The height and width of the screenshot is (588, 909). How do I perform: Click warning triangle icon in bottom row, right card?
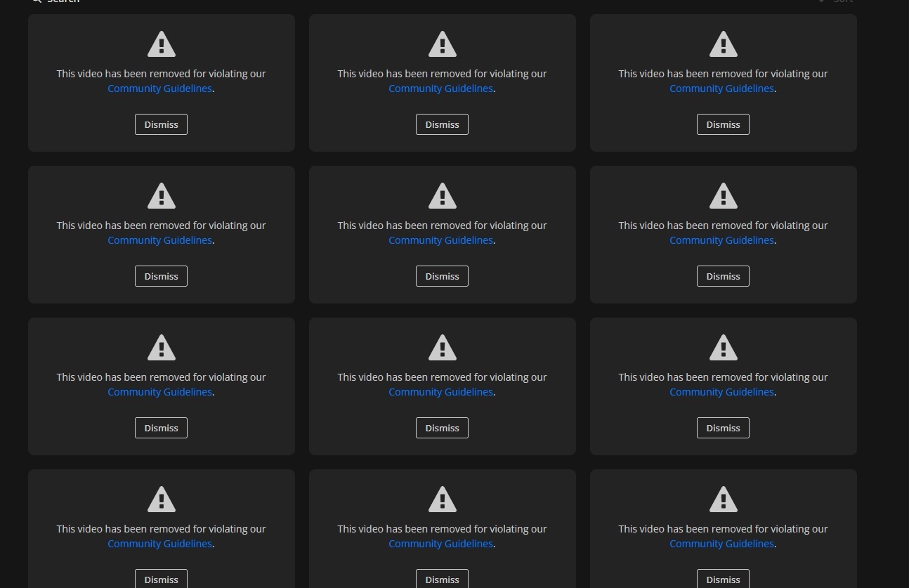click(x=723, y=500)
